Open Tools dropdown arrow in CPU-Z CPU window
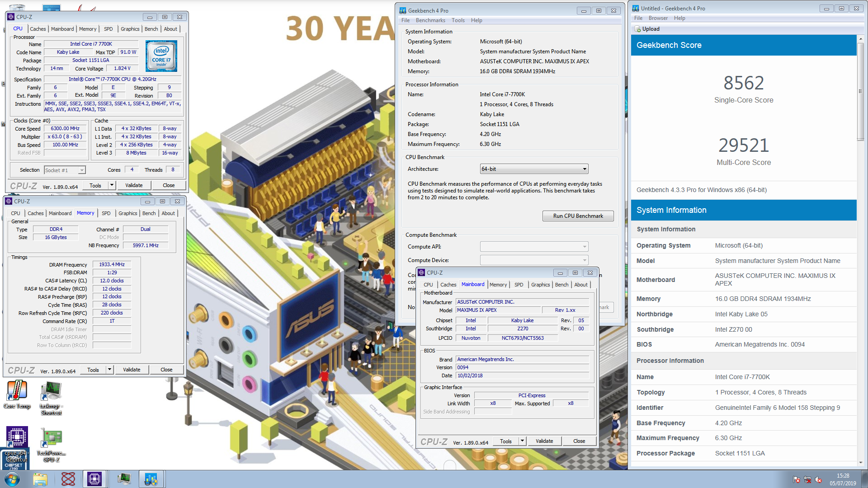 (112, 185)
